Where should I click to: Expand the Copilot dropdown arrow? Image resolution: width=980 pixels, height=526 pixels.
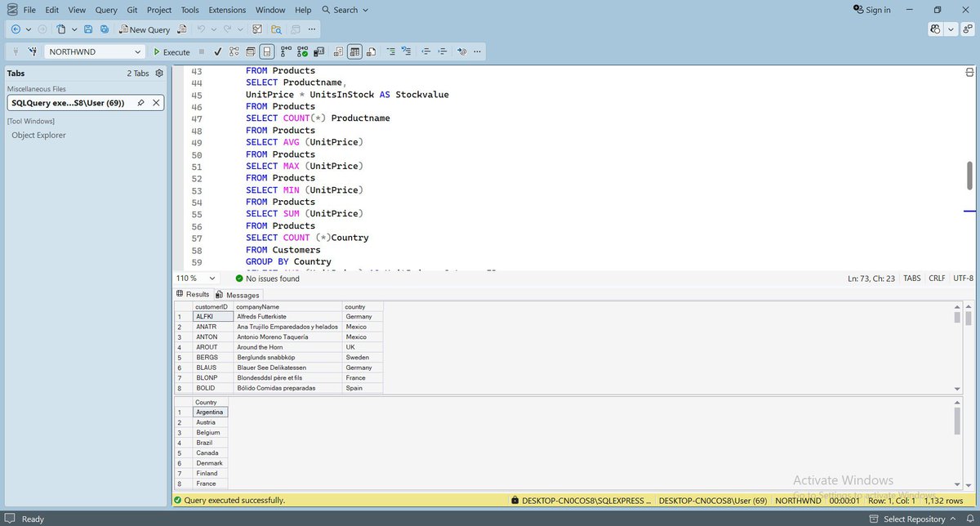pyautogui.click(x=951, y=29)
